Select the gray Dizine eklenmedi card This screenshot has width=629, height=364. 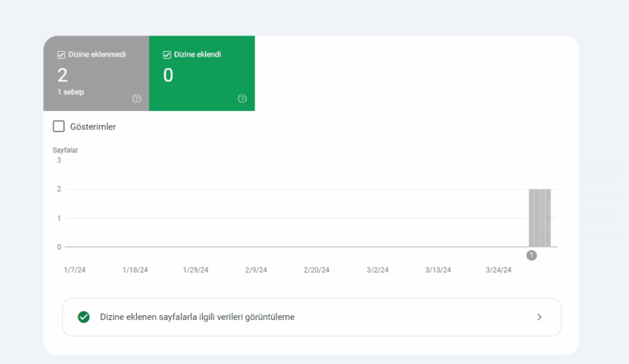click(96, 73)
